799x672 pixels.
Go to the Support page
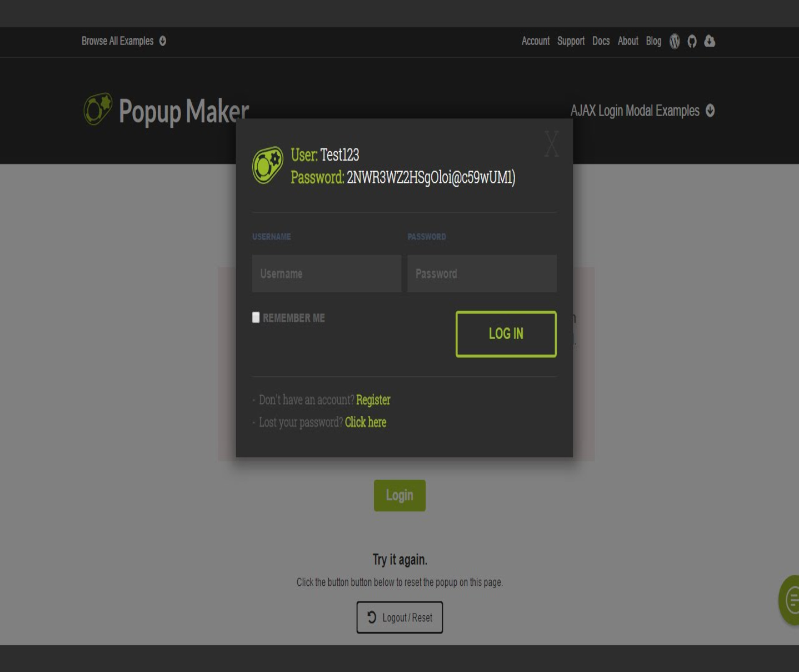571,41
